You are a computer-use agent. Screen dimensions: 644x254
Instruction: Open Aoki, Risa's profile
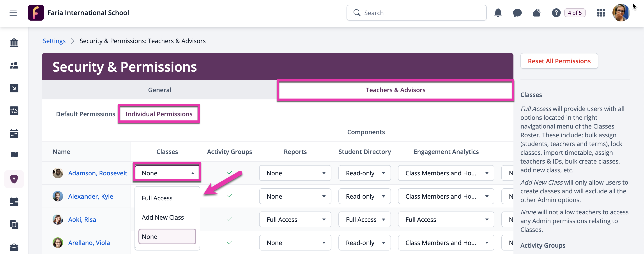[82, 219]
